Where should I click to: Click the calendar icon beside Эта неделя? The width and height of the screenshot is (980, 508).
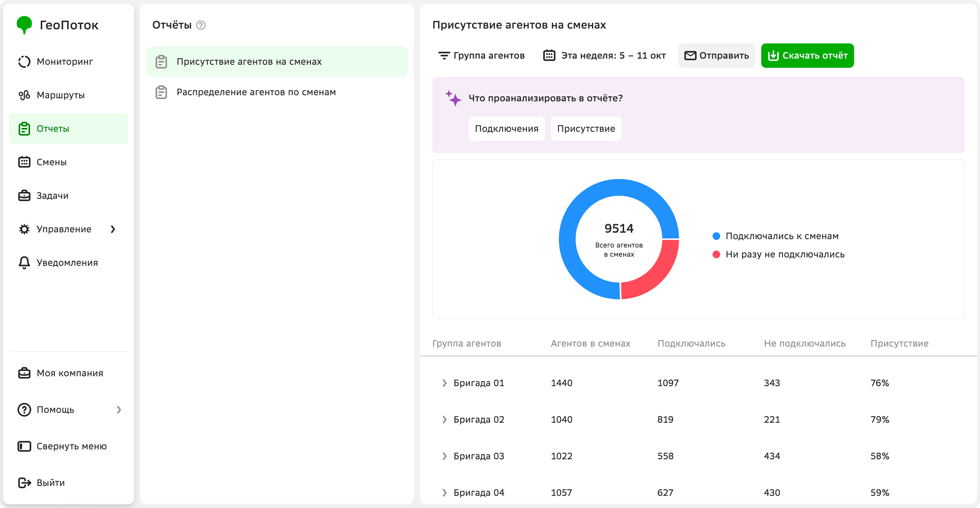549,56
